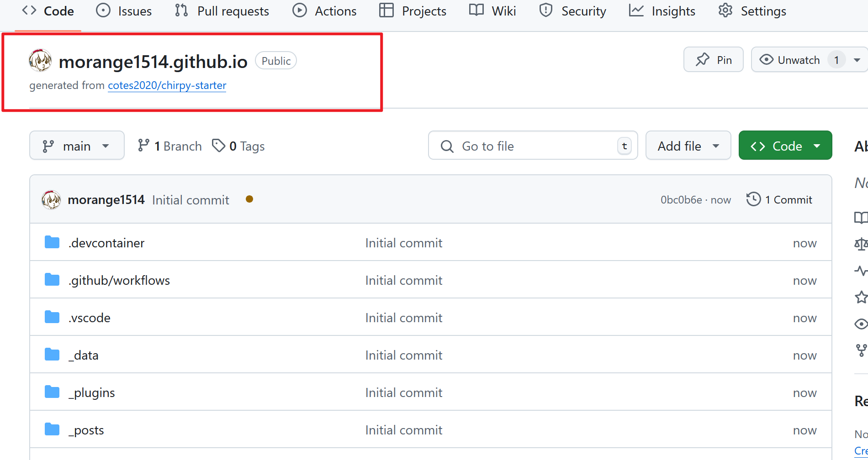This screenshot has height=460, width=868.
Task: Open the Security tab
Action: 572,11
